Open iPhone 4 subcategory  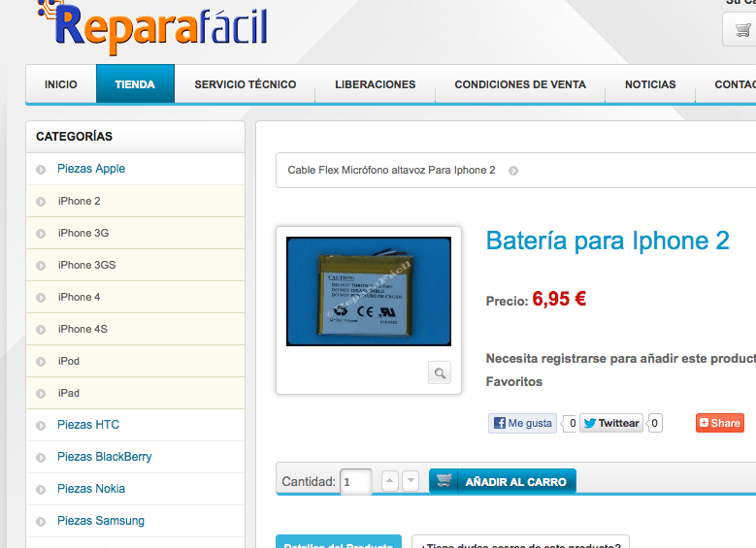coord(79,297)
